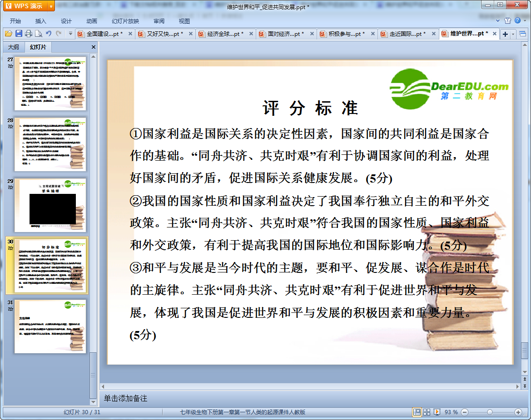Close the 面对经济...pt document tab

click(x=312, y=34)
